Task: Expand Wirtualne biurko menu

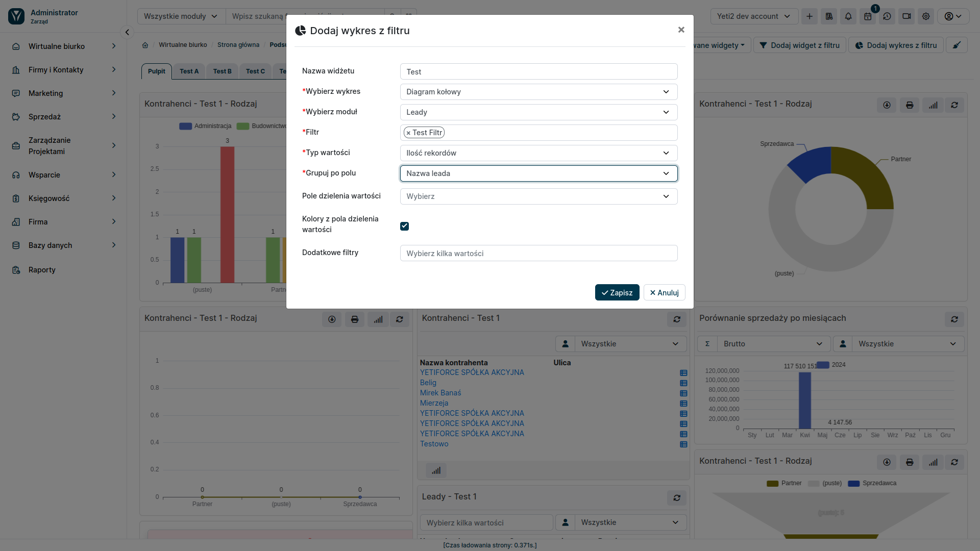Action: (63, 46)
